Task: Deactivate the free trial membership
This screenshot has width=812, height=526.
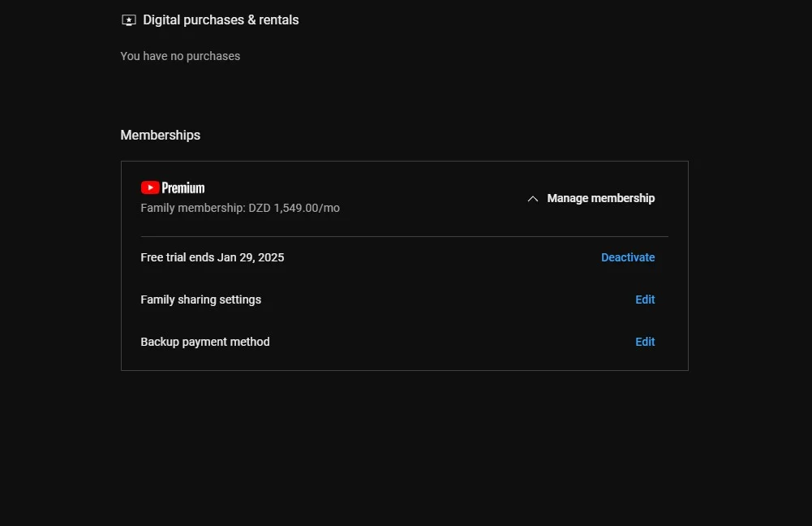Action: tap(628, 257)
